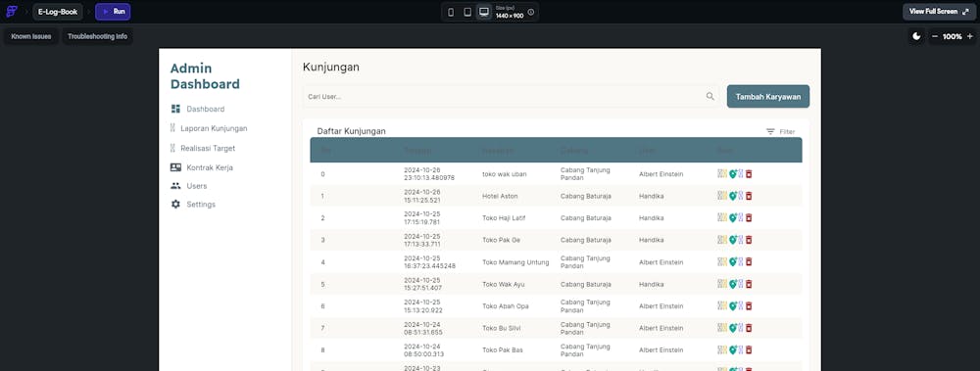Click the toko wak uban cell

[505, 174]
